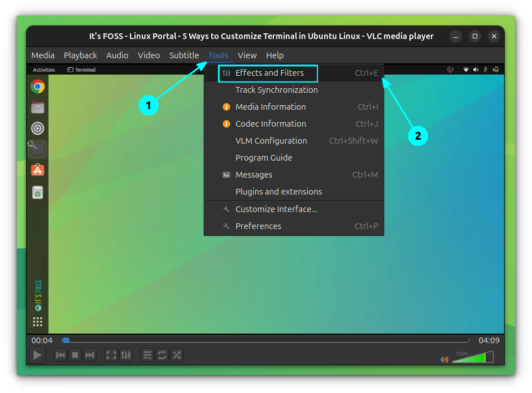Viewport: 532px width, 393px height.
Task: Click Show Applications grid in video dock
Action: pyautogui.click(x=38, y=322)
